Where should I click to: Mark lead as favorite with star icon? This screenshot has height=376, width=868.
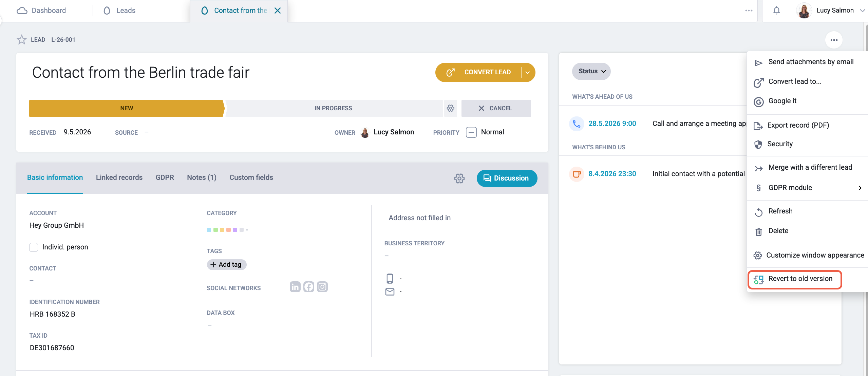(x=22, y=40)
